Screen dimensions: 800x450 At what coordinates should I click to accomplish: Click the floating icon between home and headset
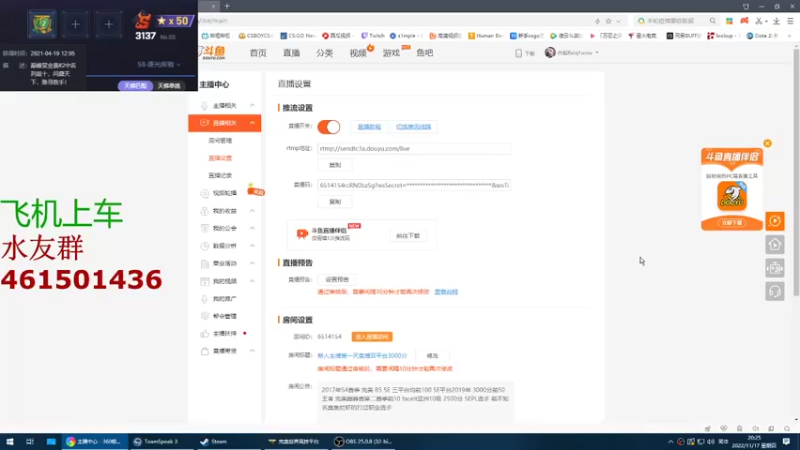tap(774, 268)
